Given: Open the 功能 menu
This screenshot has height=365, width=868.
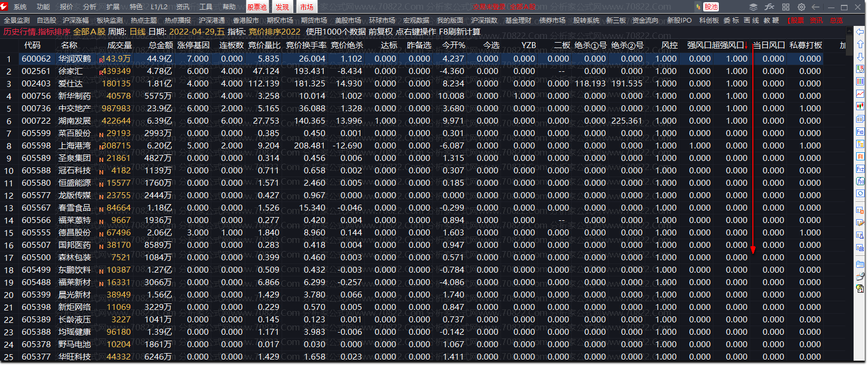Looking at the screenshot, I should [43, 7].
